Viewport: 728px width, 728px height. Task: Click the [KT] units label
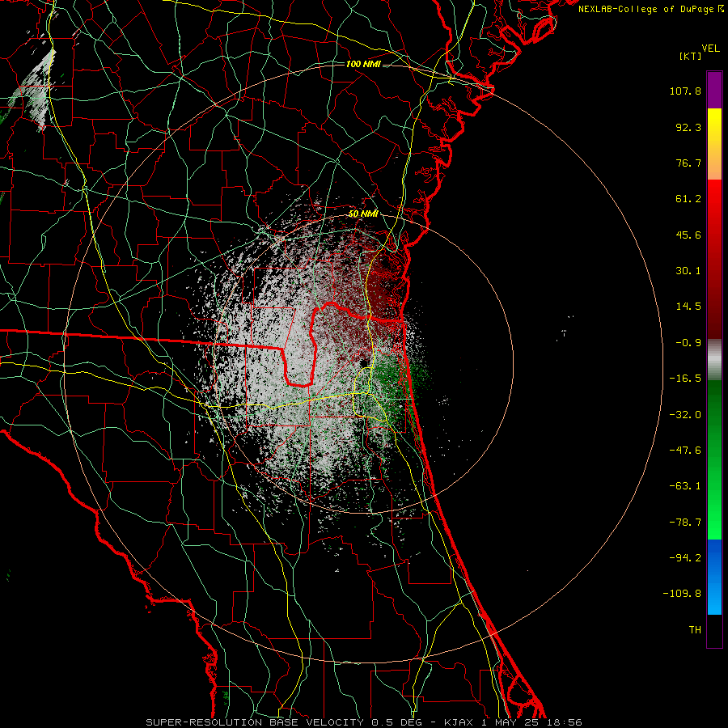click(691, 56)
